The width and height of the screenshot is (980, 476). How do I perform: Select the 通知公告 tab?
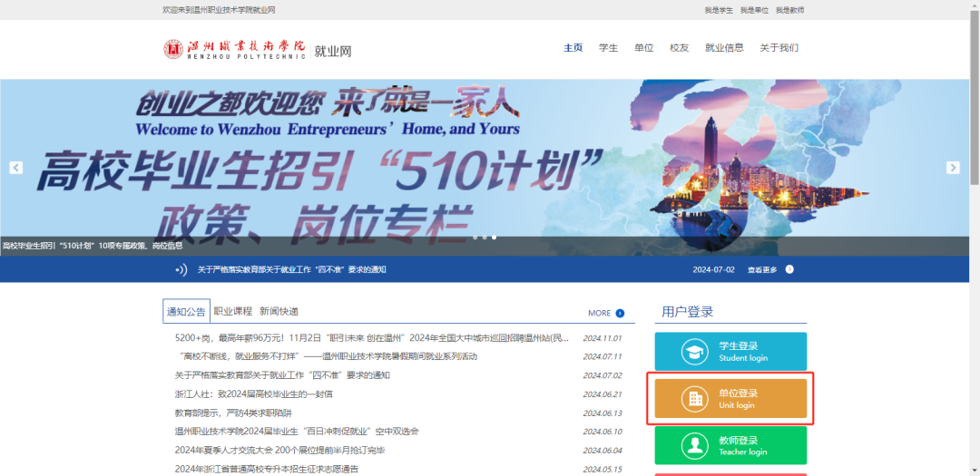pos(186,311)
